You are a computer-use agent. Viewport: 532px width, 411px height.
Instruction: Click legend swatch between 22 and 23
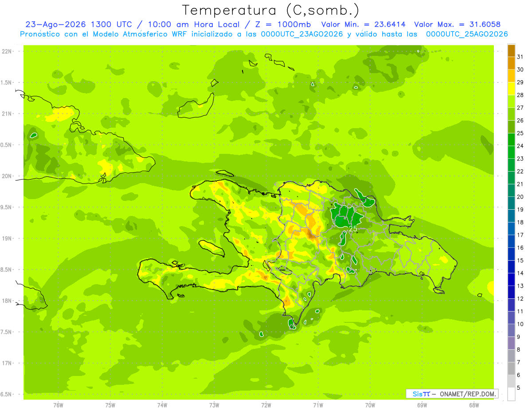coord(511,165)
